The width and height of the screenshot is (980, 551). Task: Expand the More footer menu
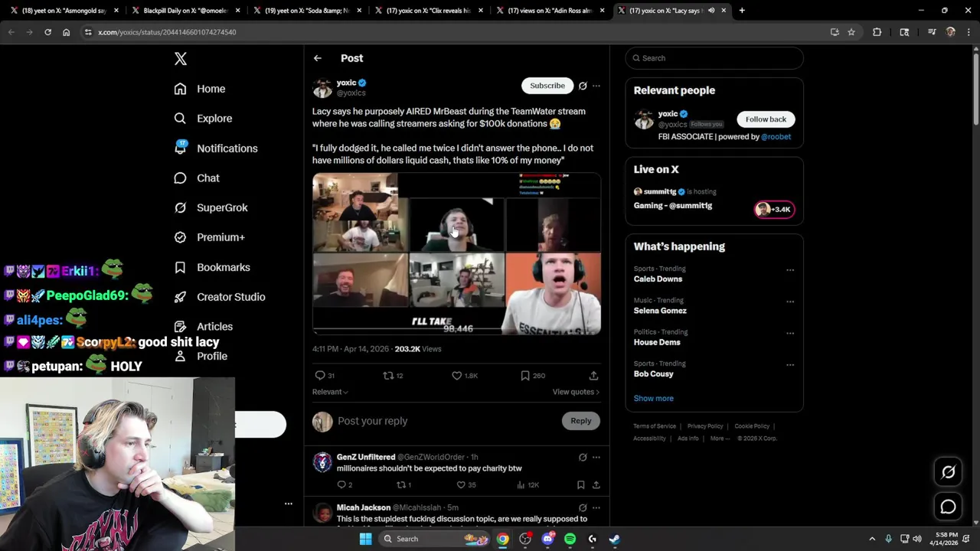coord(720,439)
